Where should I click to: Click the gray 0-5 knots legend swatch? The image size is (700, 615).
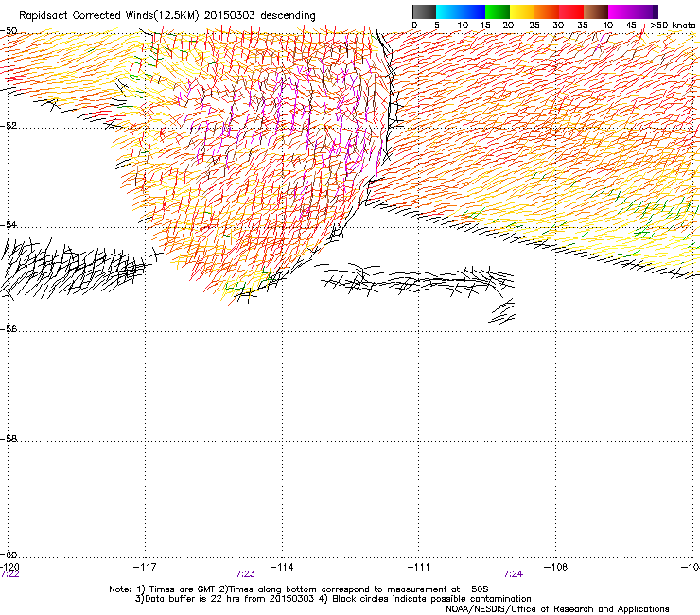[424, 11]
